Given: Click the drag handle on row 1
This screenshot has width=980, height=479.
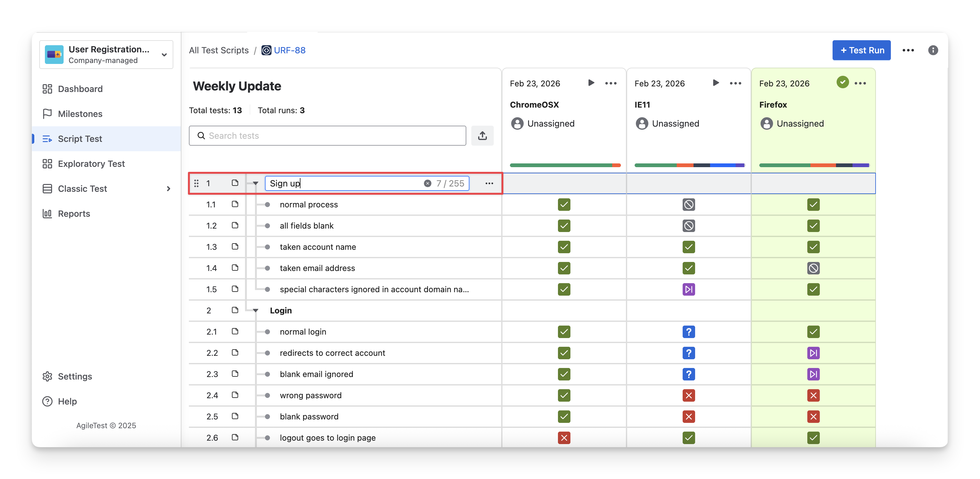Looking at the screenshot, I should [196, 183].
